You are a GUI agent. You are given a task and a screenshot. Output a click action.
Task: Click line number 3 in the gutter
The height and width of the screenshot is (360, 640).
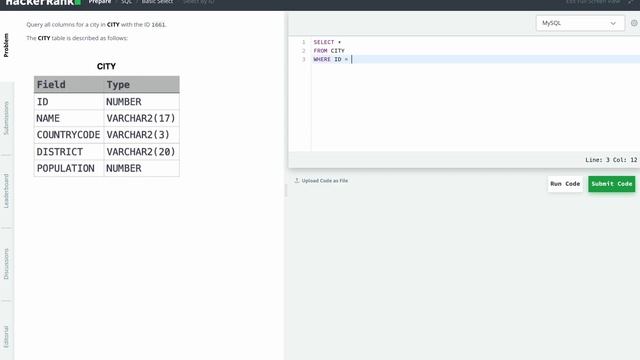click(303, 59)
